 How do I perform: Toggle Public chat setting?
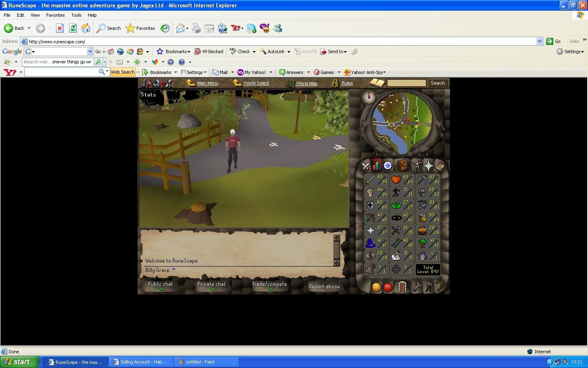(x=160, y=286)
